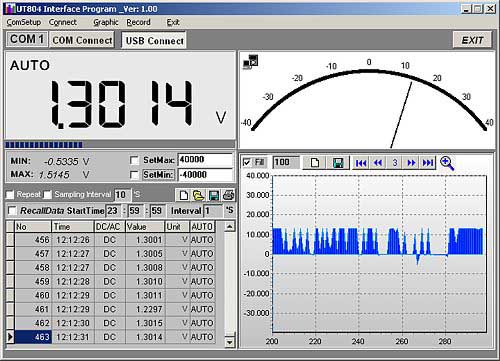Click the DC/AC column header
Image resolution: width=500 pixels, height=361 pixels.
[110, 227]
